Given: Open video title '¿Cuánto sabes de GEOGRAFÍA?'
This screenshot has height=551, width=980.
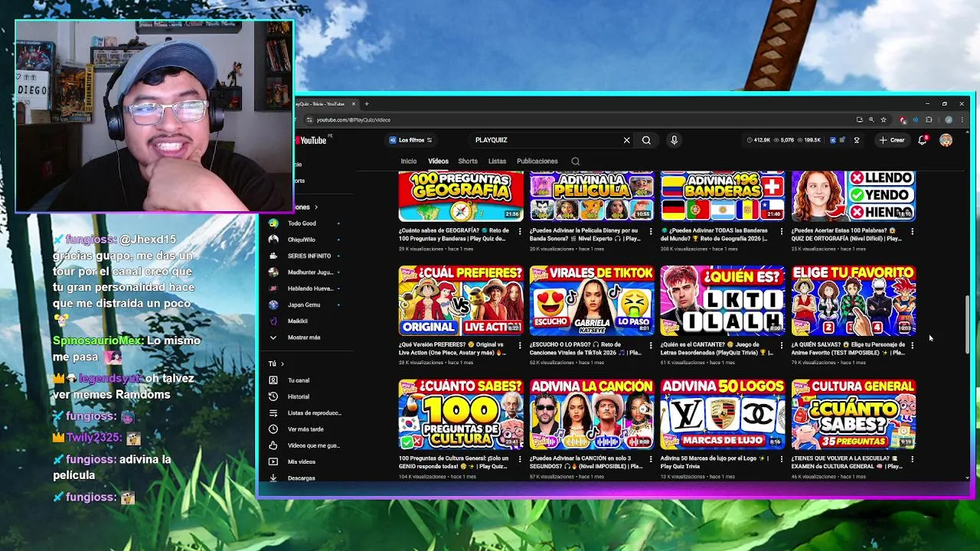Looking at the screenshot, I should [455, 234].
